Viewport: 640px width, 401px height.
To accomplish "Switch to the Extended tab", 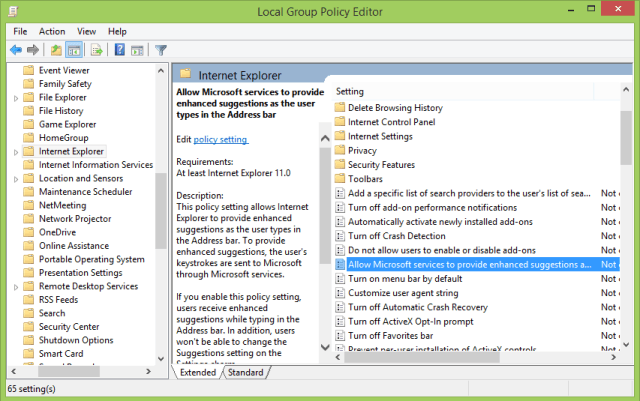I will click(198, 372).
